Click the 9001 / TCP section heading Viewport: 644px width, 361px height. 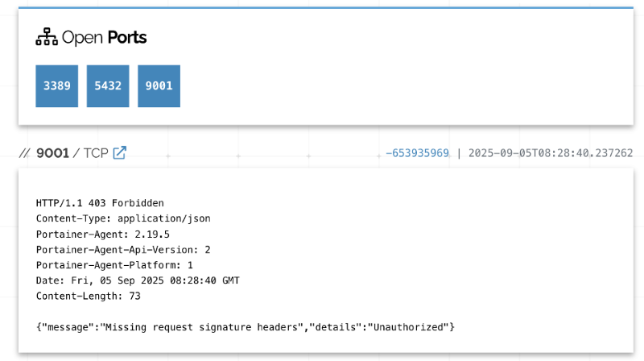click(x=72, y=152)
